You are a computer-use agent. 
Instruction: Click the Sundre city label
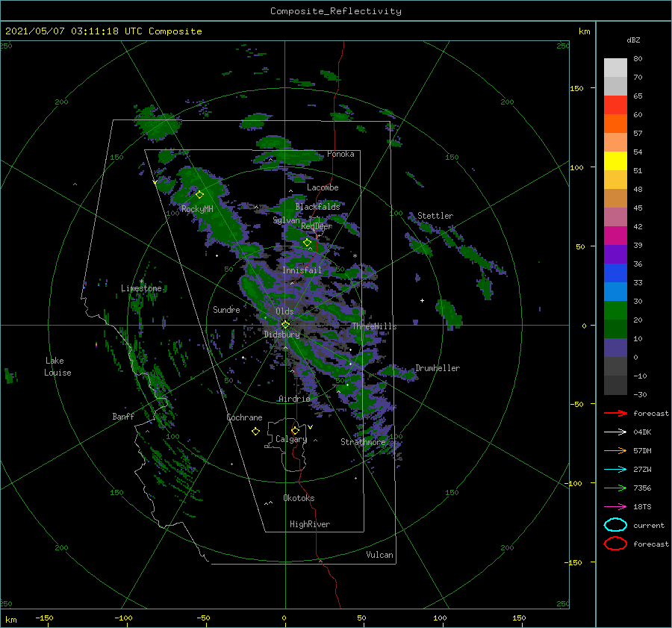click(x=226, y=309)
